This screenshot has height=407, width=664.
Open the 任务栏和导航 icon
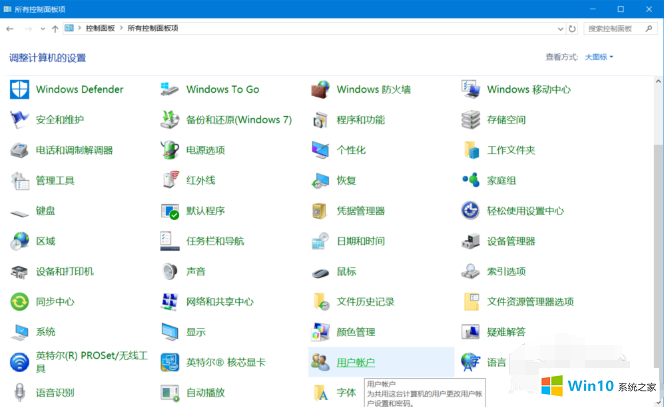[x=170, y=241]
